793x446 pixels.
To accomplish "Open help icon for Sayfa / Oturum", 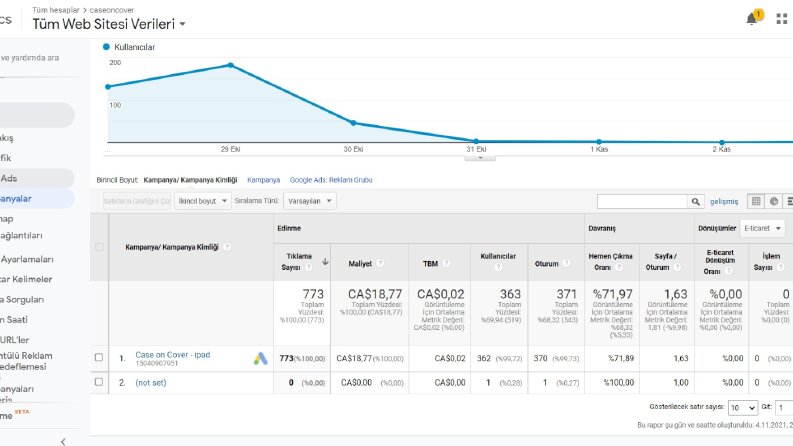I will [x=677, y=267].
